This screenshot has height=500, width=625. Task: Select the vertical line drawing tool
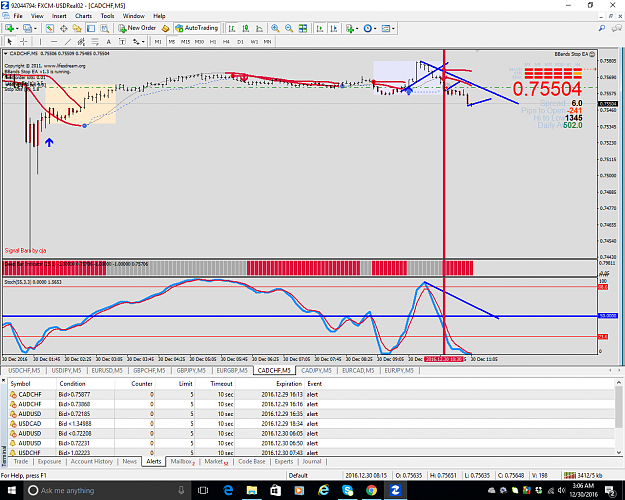pyautogui.click(x=40, y=41)
